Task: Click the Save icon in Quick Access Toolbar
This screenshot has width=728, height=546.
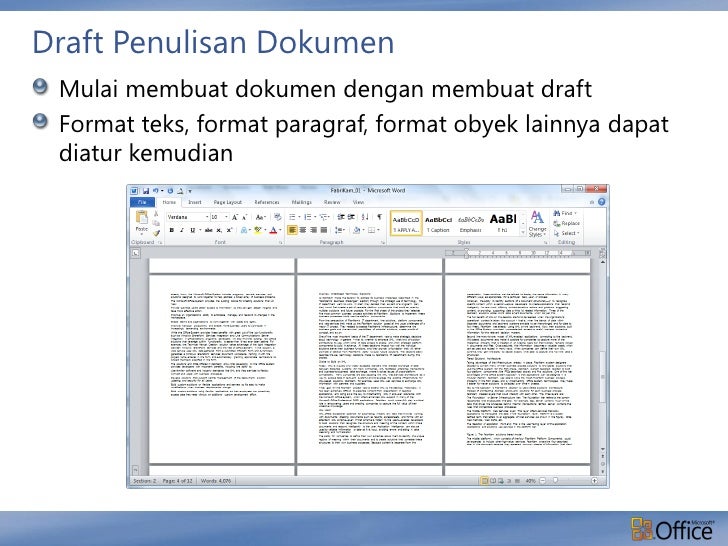Action: click(146, 191)
